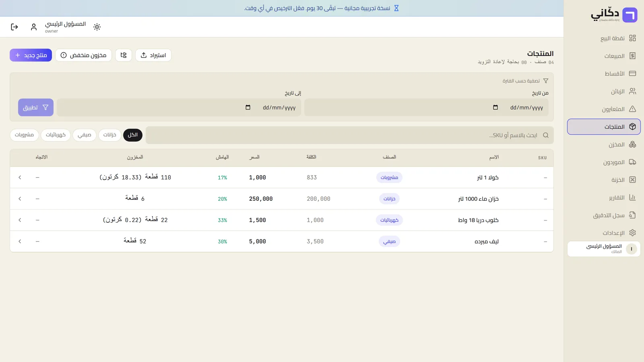Click the دكاني logo icon
644x362 pixels.
[x=630, y=15]
